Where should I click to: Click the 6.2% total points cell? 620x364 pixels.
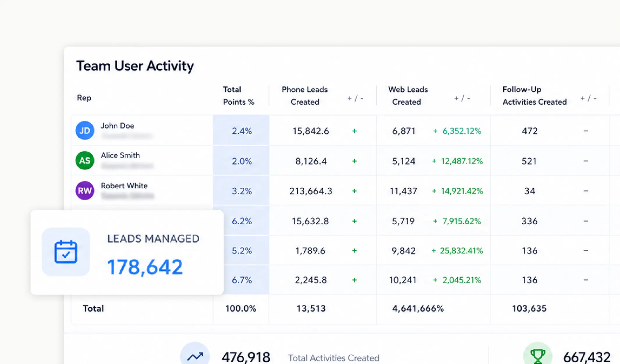point(241,221)
